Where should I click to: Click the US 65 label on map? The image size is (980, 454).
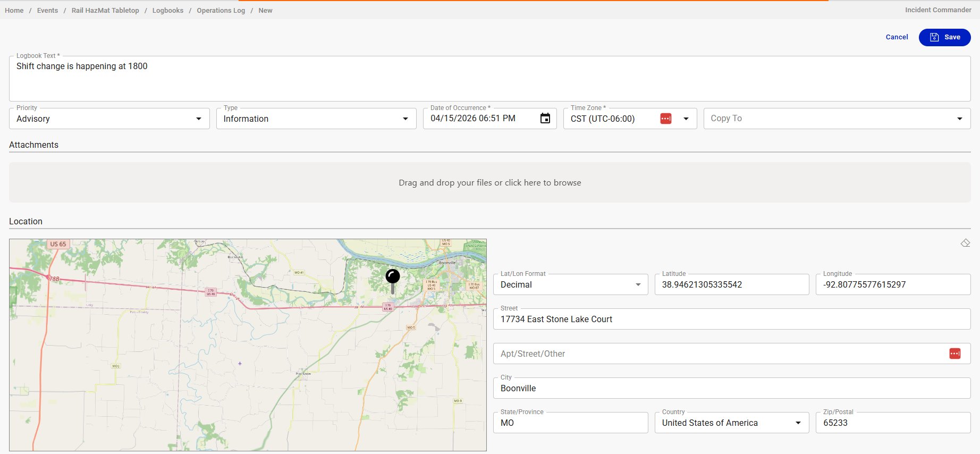58,245
